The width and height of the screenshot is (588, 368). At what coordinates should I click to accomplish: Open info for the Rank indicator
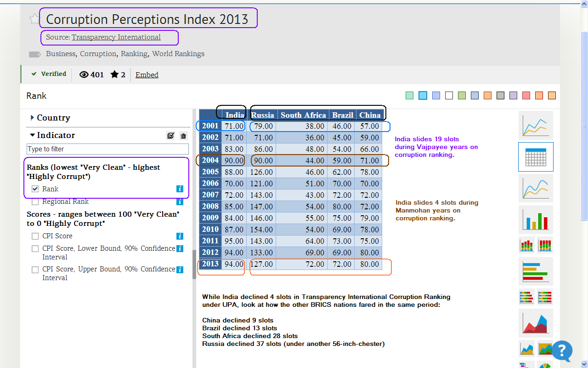coord(180,189)
